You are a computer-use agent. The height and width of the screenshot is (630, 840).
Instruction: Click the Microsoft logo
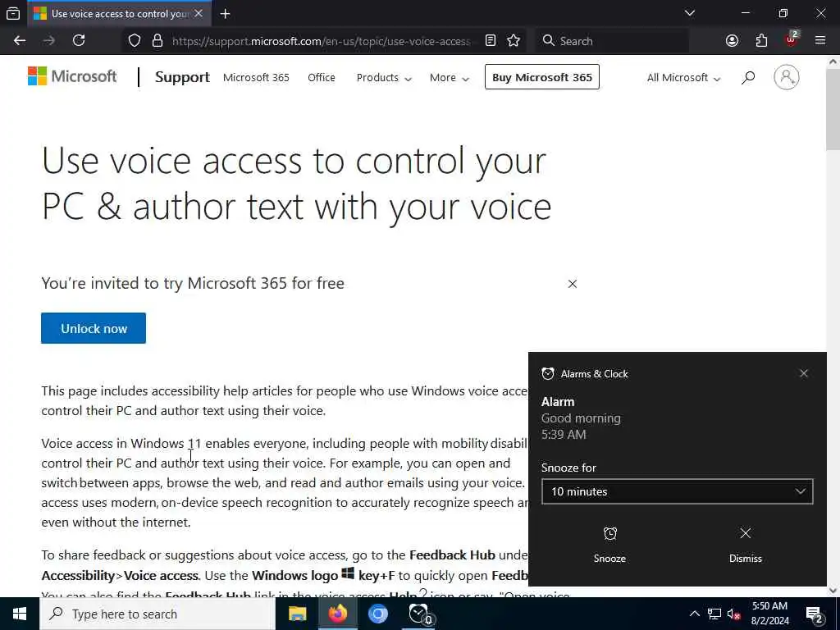click(x=72, y=76)
